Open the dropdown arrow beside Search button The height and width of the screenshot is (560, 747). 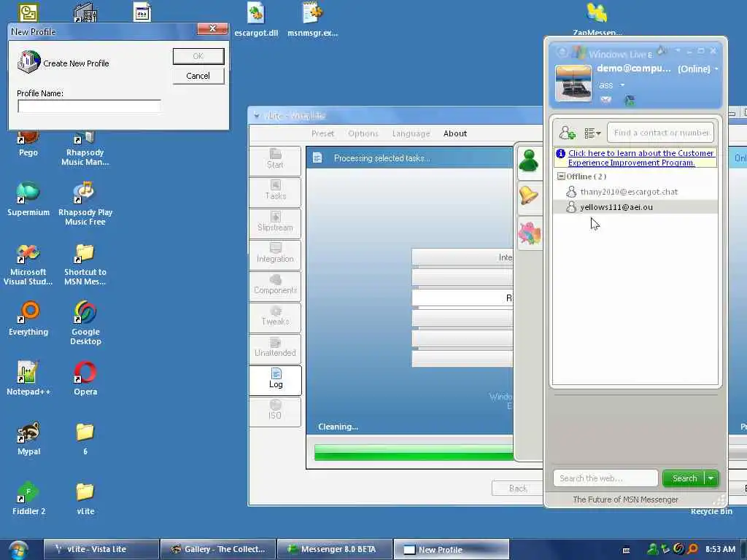coord(711,478)
